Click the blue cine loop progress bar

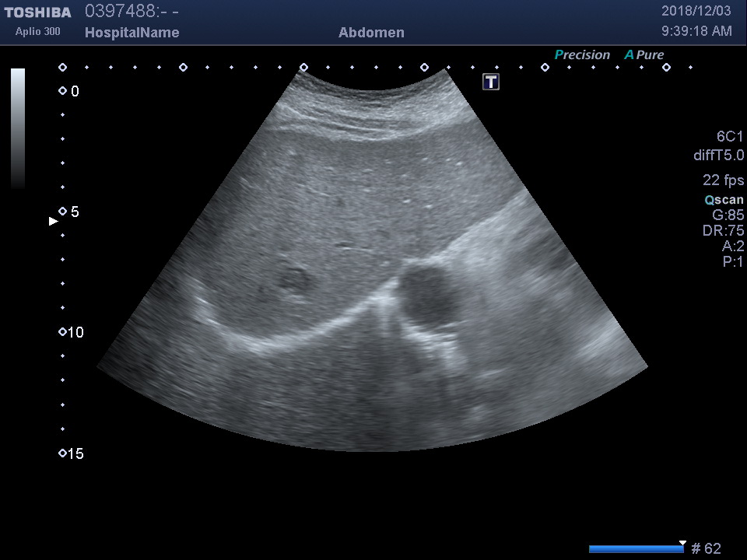637,549
